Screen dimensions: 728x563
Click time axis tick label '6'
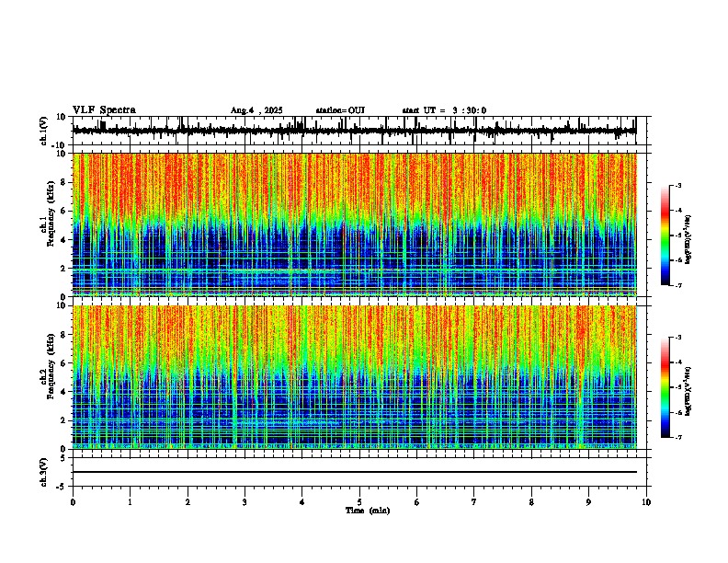(x=417, y=502)
